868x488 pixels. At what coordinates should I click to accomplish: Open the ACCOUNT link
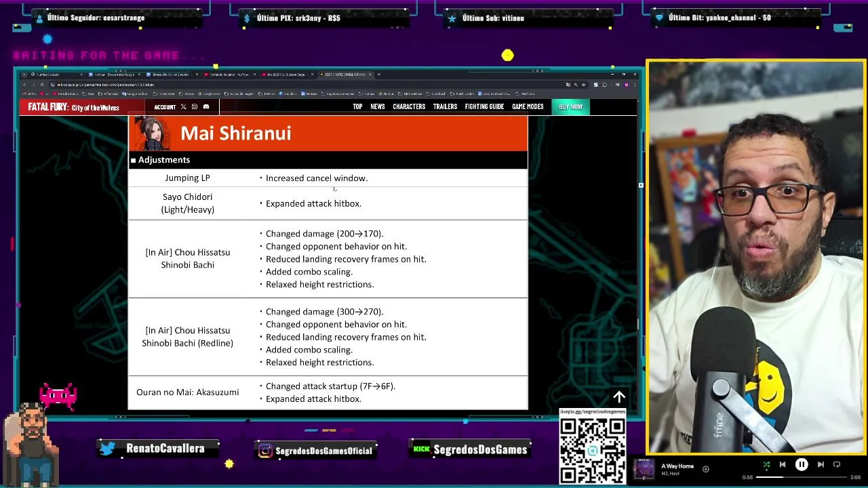pos(165,107)
